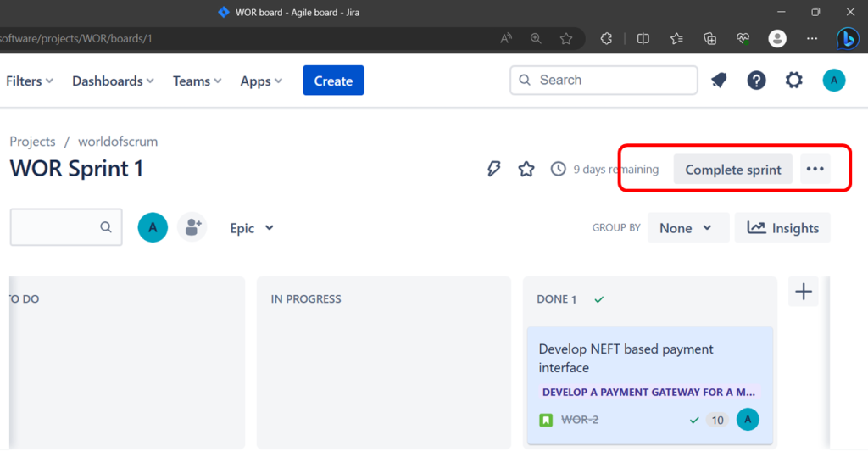The width and height of the screenshot is (868, 474).
Task: Open browser Extensions puzzle icon
Action: point(606,39)
